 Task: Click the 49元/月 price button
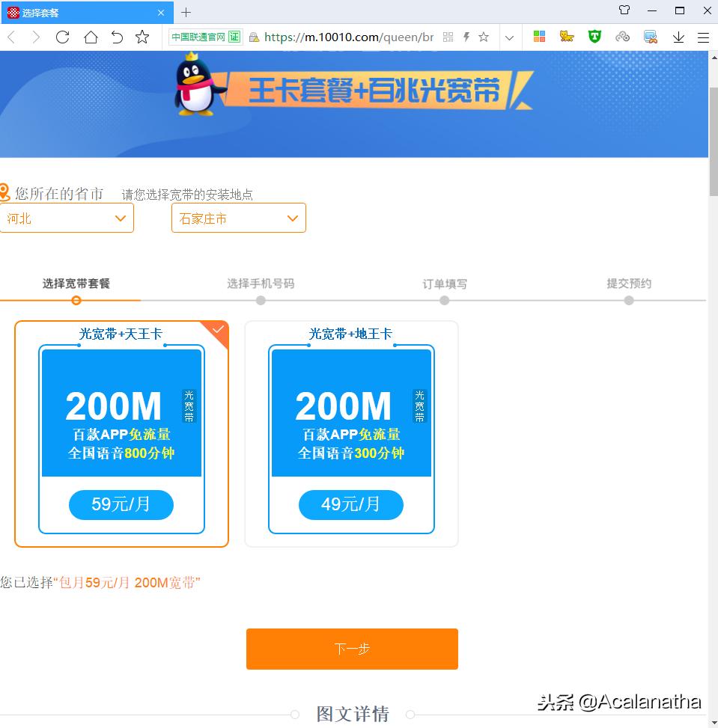(x=351, y=505)
